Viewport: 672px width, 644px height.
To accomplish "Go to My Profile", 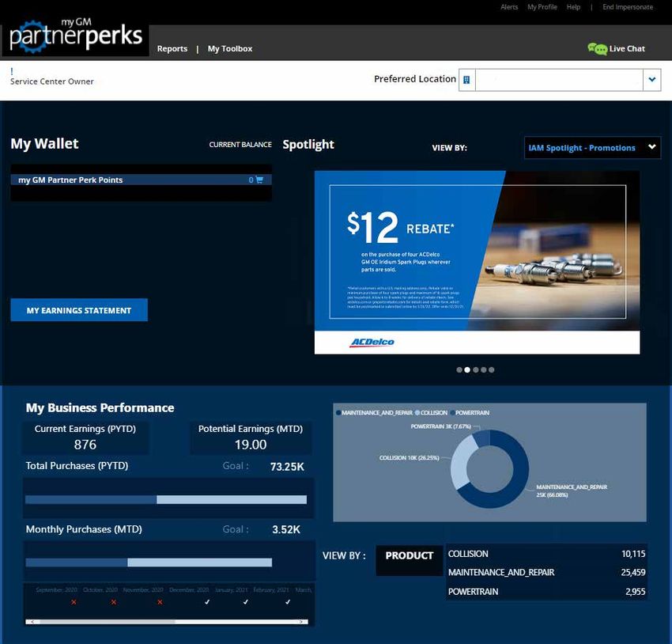I will pyautogui.click(x=542, y=7).
